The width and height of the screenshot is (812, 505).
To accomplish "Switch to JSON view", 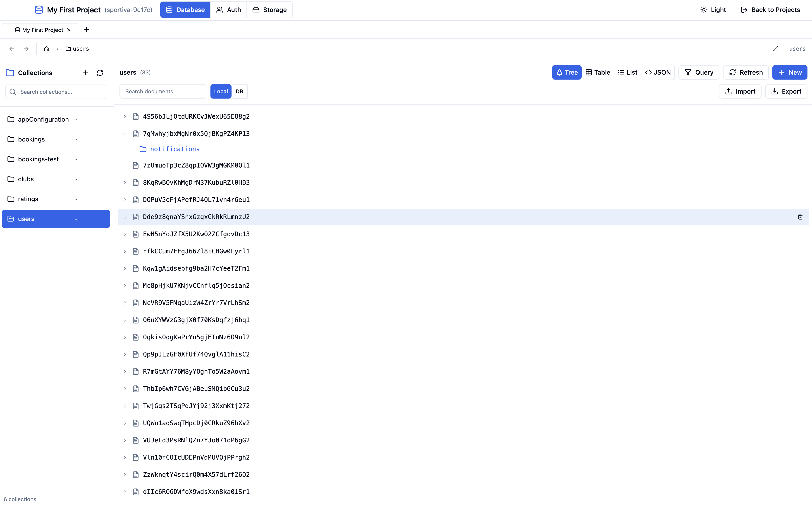I will (657, 72).
